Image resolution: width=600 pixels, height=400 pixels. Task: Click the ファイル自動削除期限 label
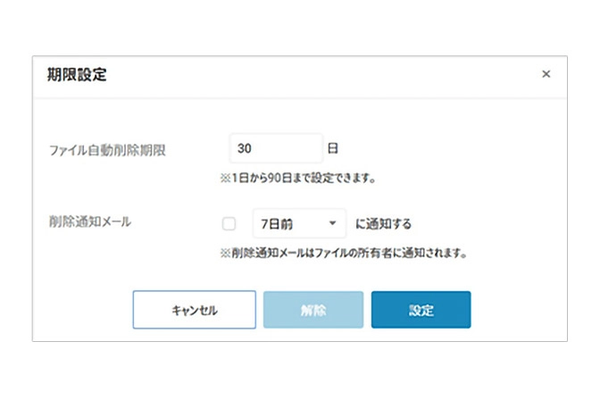(107, 150)
